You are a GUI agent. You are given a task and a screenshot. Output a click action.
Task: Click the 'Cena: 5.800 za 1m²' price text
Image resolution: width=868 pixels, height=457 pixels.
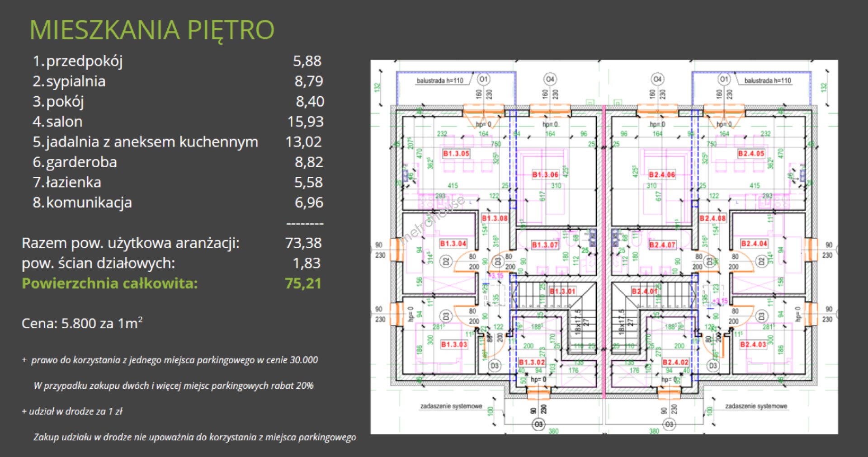click(82, 324)
